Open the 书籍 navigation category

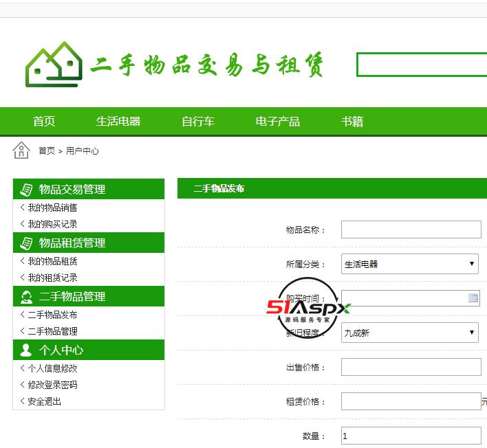[x=352, y=122]
